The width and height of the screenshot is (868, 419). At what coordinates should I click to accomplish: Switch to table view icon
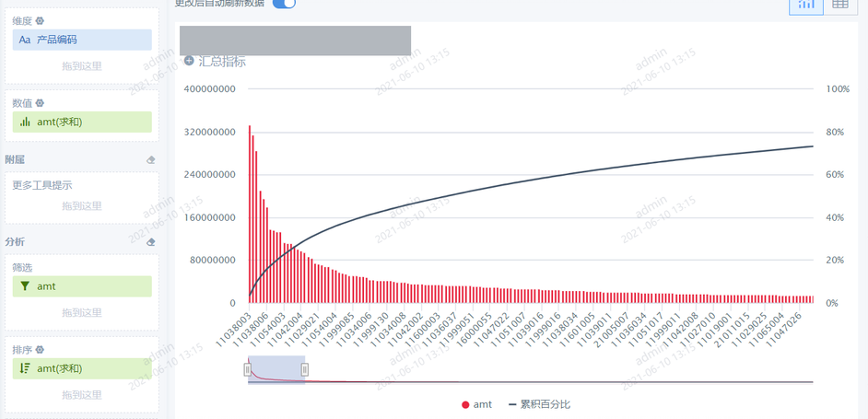(x=840, y=4)
